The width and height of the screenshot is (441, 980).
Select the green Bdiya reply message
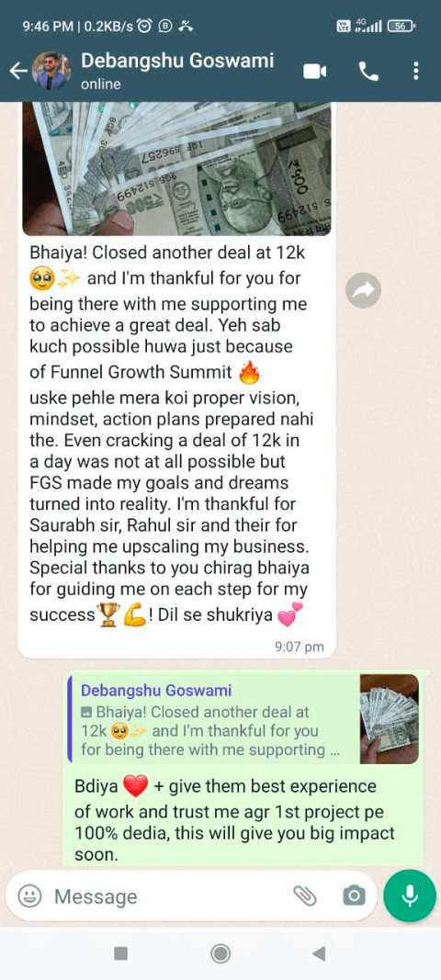pos(246,768)
